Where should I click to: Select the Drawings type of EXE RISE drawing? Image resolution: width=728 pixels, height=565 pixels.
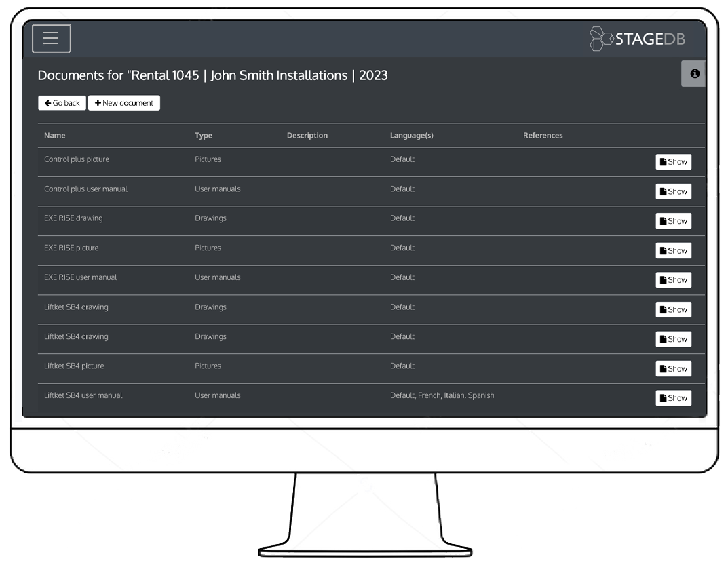click(210, 218)
